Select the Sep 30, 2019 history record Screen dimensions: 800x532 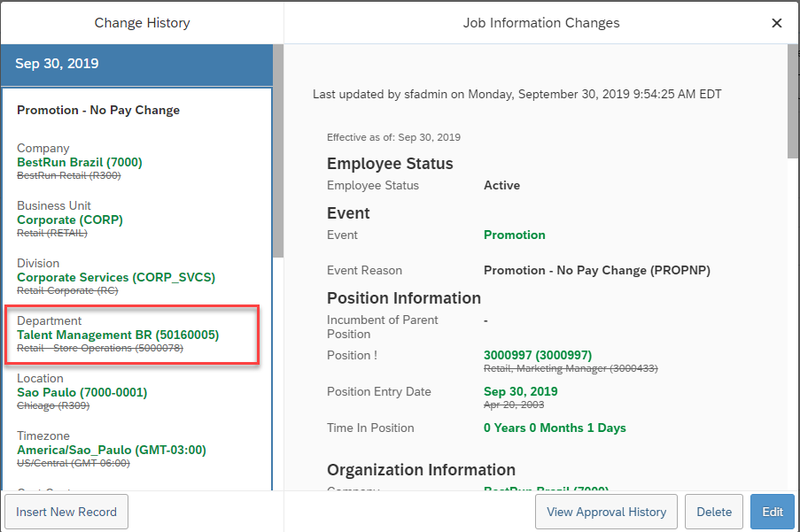pos(136,65)
